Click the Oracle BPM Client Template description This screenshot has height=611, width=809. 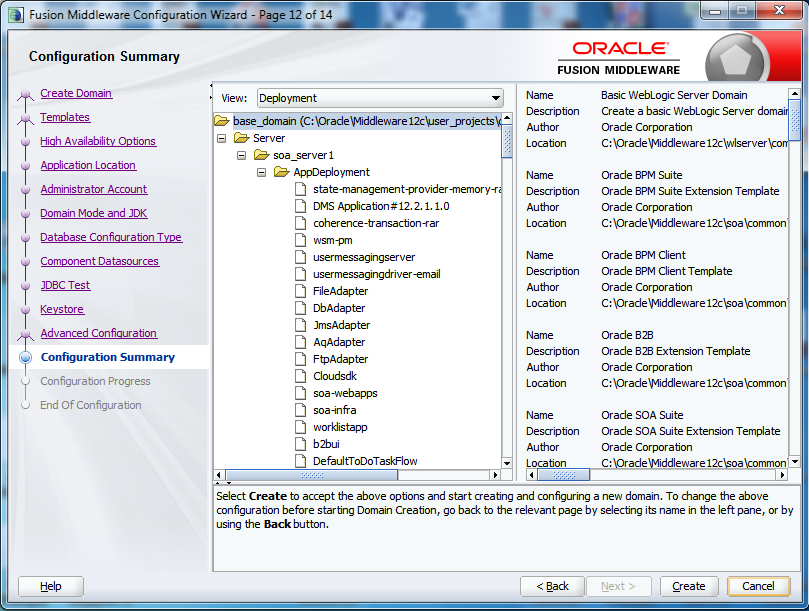tap(666, 271)
